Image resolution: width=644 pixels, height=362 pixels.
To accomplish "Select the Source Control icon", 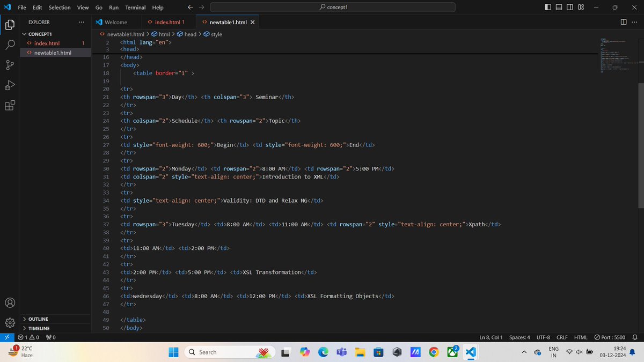I will pyautogui.click(x=10, y=65).
